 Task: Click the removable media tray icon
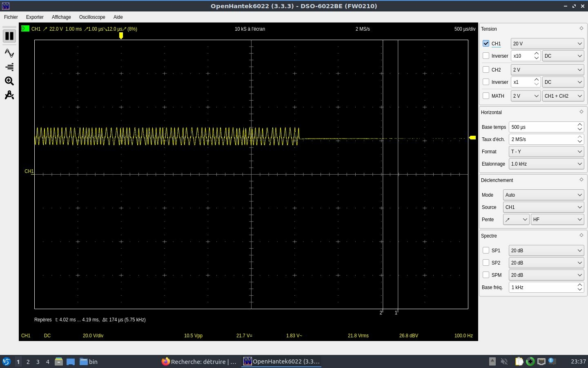(x=492, y=361)
